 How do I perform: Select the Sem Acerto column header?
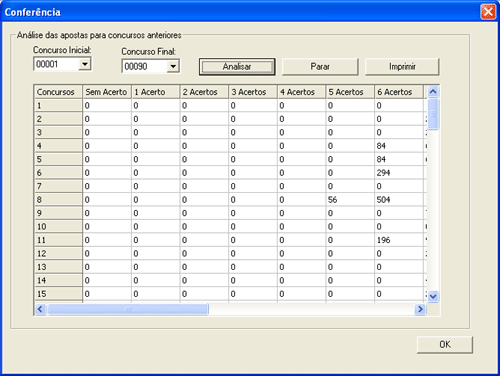click(x=107, y=92)
